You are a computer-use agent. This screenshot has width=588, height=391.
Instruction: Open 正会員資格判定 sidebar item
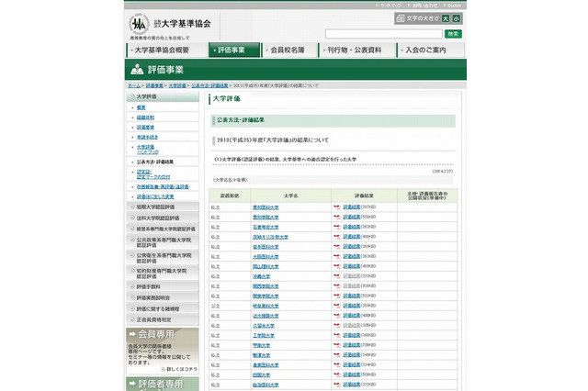(x=163, y=319)
